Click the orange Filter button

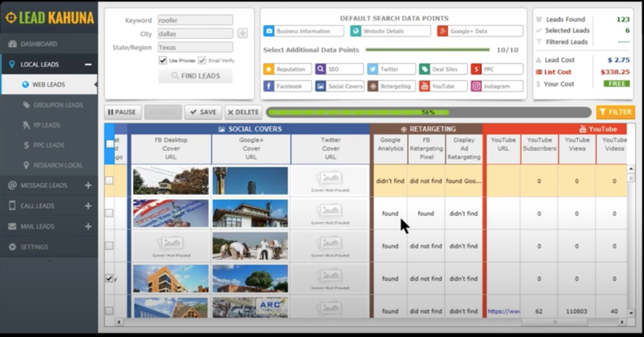pyautogui.click(x=615, y=112)
